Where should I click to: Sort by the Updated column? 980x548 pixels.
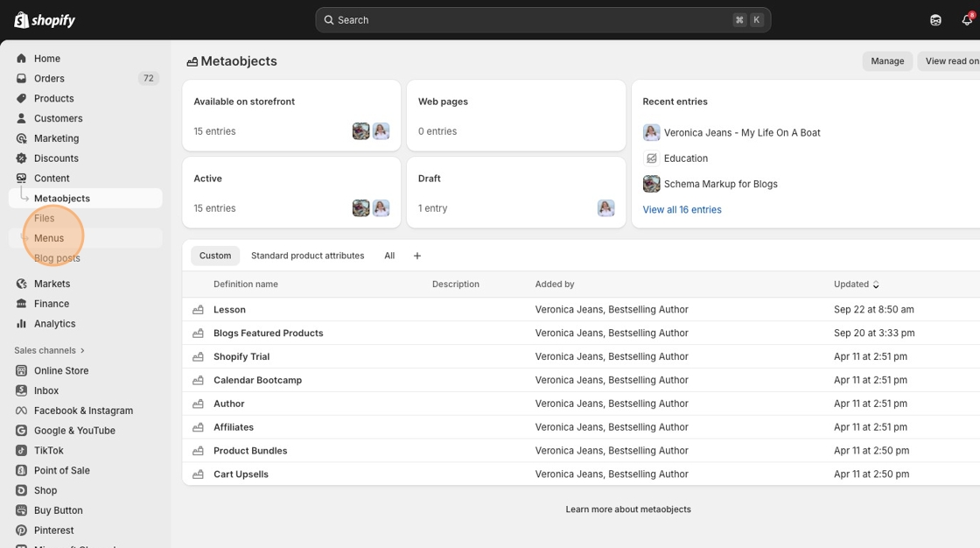856,285
